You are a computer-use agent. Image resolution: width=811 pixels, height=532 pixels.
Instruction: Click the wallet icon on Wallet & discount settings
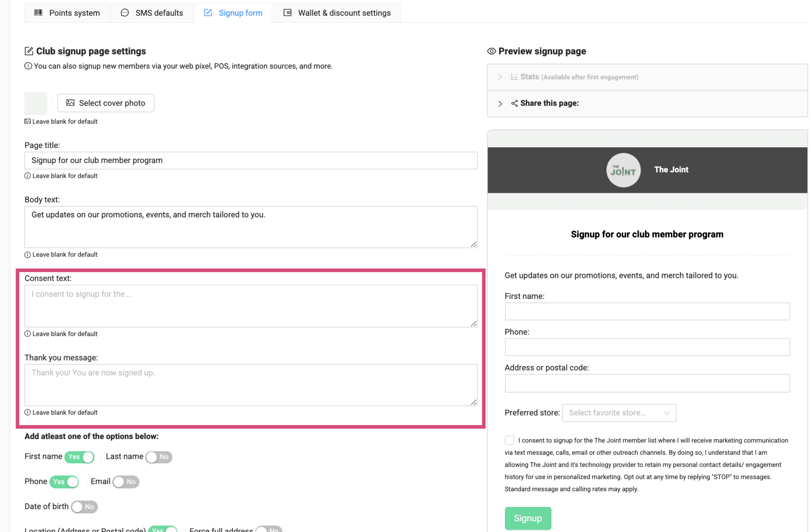click(287, 13)
